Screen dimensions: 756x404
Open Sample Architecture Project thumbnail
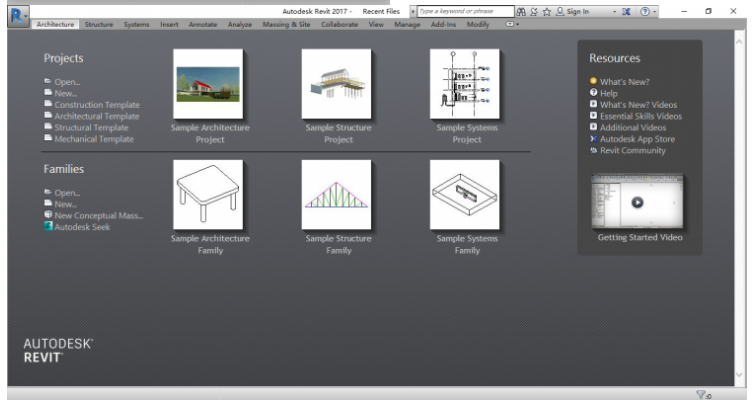tap(208, 84)
